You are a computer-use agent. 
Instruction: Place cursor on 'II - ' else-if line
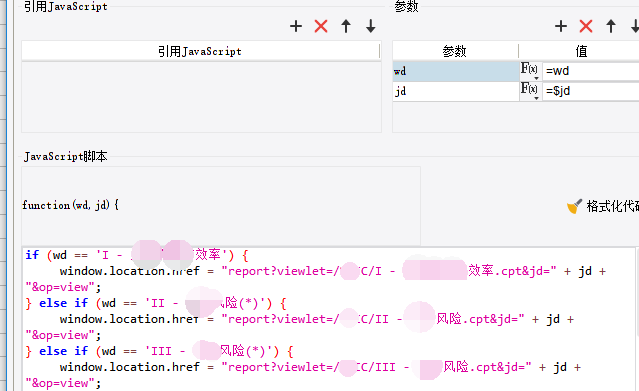click(156, 303)
